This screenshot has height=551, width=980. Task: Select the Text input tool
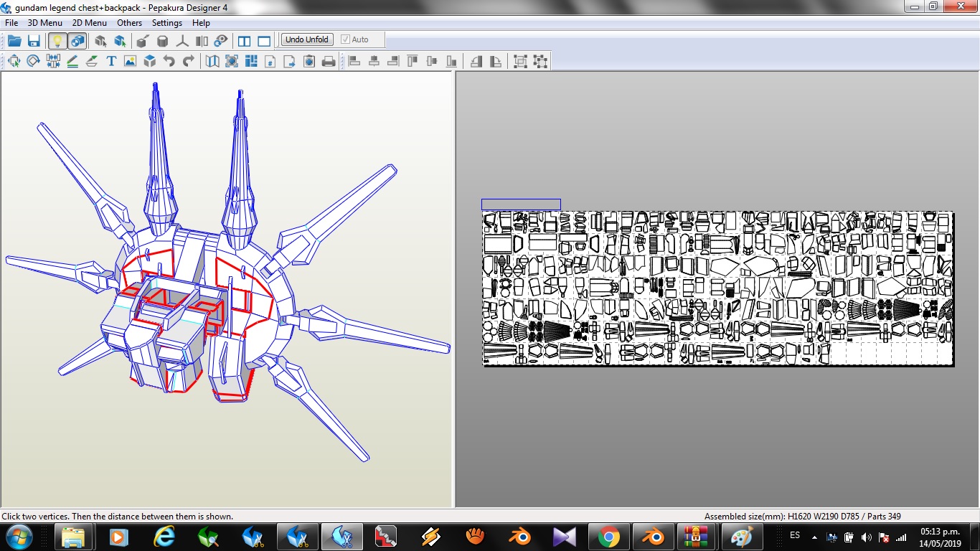111,61
